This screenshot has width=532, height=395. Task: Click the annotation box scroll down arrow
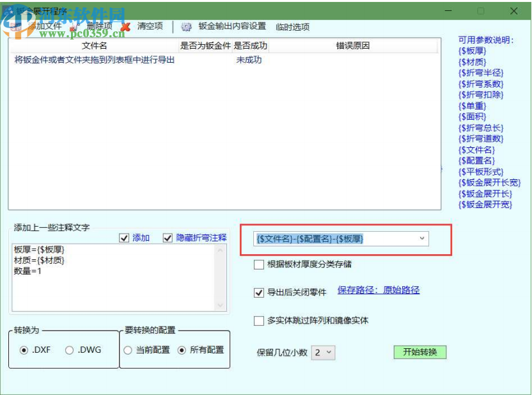(220, 305)
